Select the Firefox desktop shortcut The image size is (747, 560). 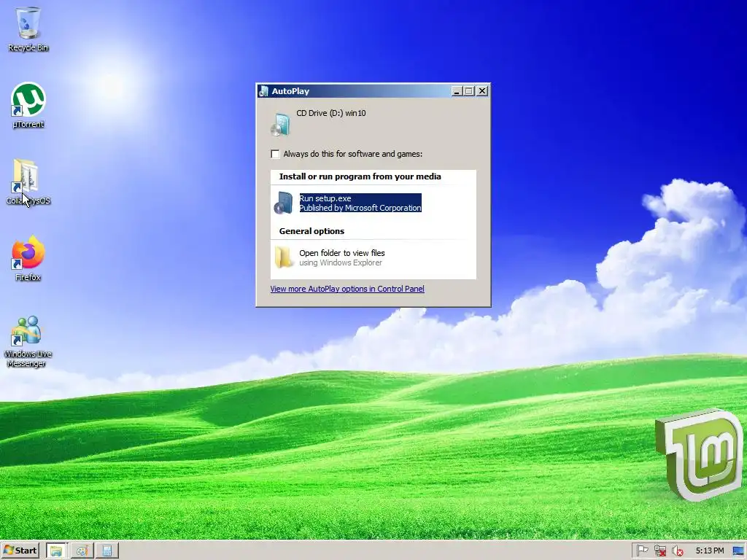[x=28, y=257]
